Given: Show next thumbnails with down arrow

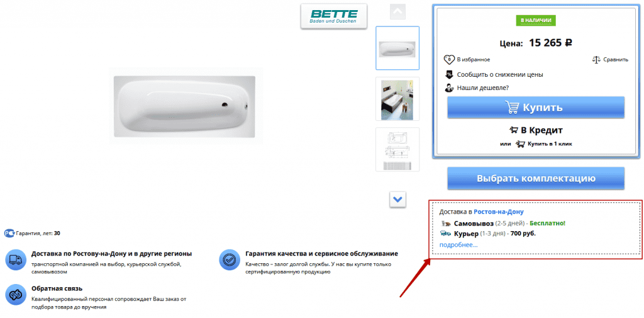Looking at the screenshot, I should point(397,200).
